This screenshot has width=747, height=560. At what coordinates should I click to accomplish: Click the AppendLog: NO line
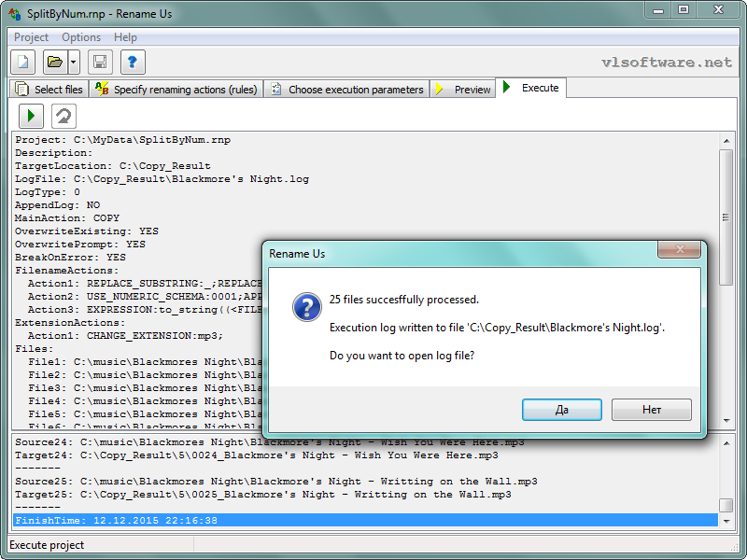(x=58, y=205)
